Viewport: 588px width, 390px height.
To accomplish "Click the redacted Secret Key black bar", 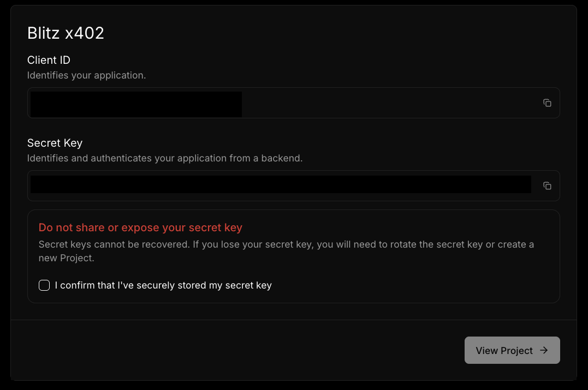I will [280, 184].
